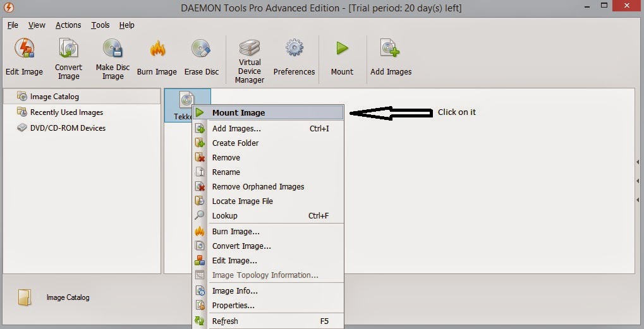
Task: Click the Edit Image blocks menu icon
Action: click(200, 261)
